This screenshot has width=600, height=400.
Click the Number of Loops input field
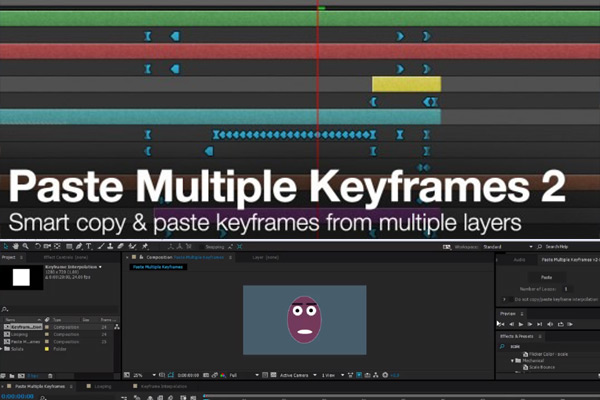pyautogui.click(x=566, y=289)
